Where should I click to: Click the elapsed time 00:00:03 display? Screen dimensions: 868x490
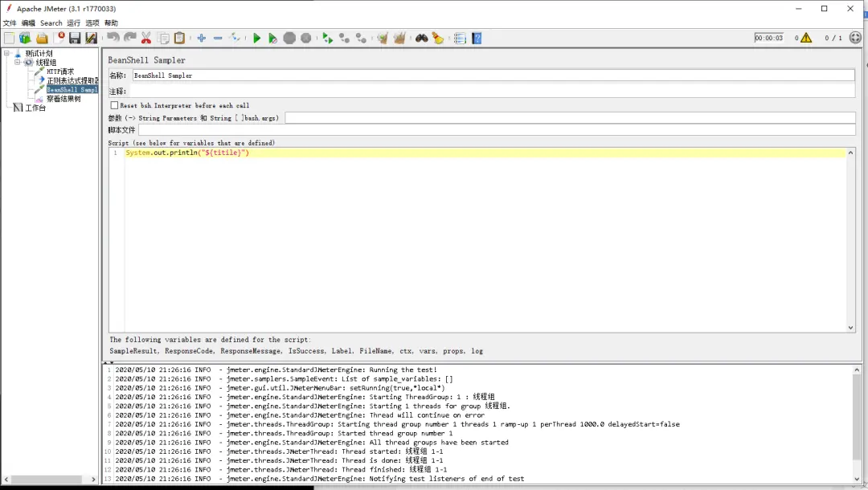tap(769, 38)
